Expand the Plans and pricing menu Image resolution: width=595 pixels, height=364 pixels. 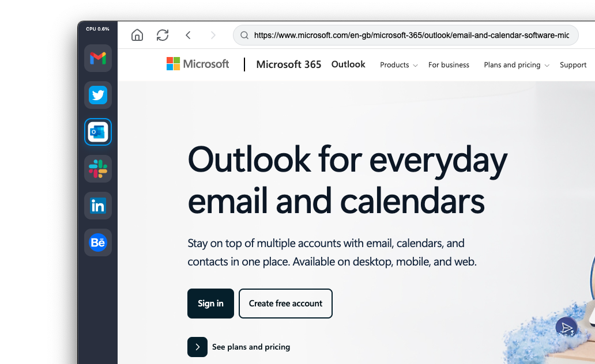(517, 65)
